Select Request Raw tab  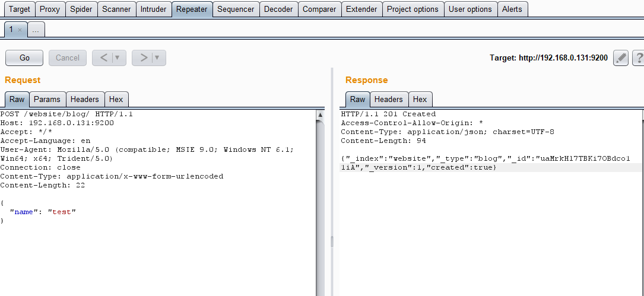click(17, 99)
